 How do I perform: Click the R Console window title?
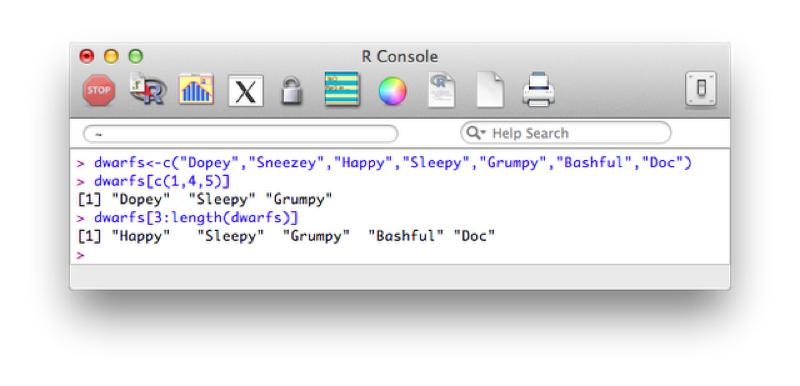(399, 56)
